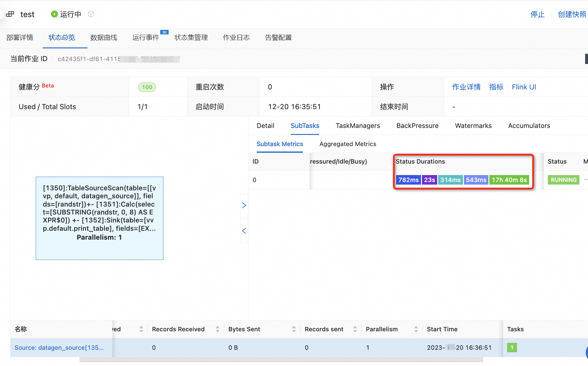Click the RUNNING status badge
Image resolution: width=588 pixels, height=366 pixels.
(563, 180)
